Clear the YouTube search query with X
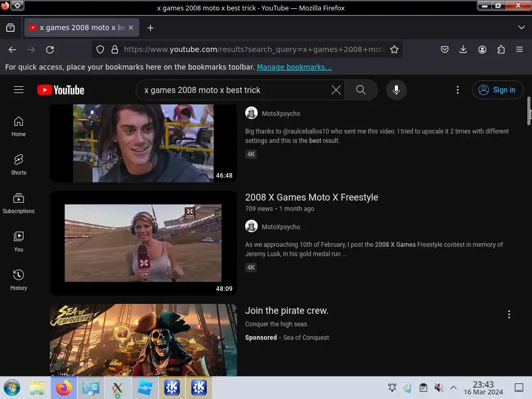The height and width of the screenshot is (399, 532). click(x=336, y=90)
